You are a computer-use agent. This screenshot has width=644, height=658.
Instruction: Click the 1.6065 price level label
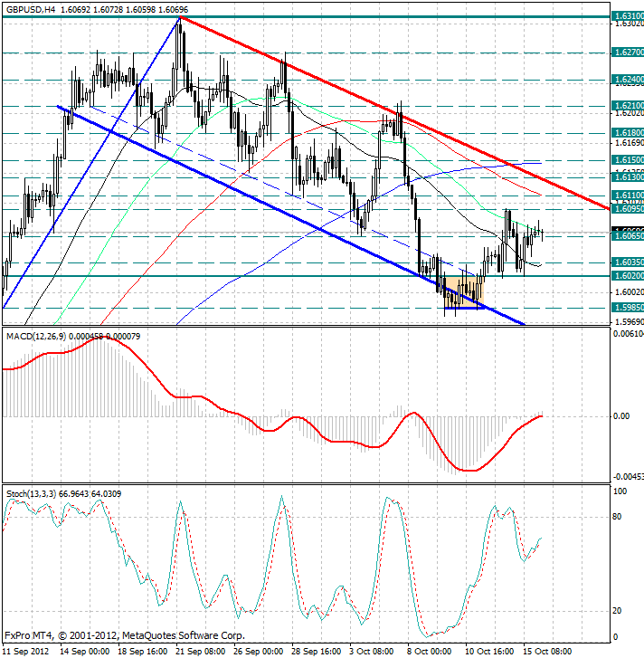(x=628, y=236)
